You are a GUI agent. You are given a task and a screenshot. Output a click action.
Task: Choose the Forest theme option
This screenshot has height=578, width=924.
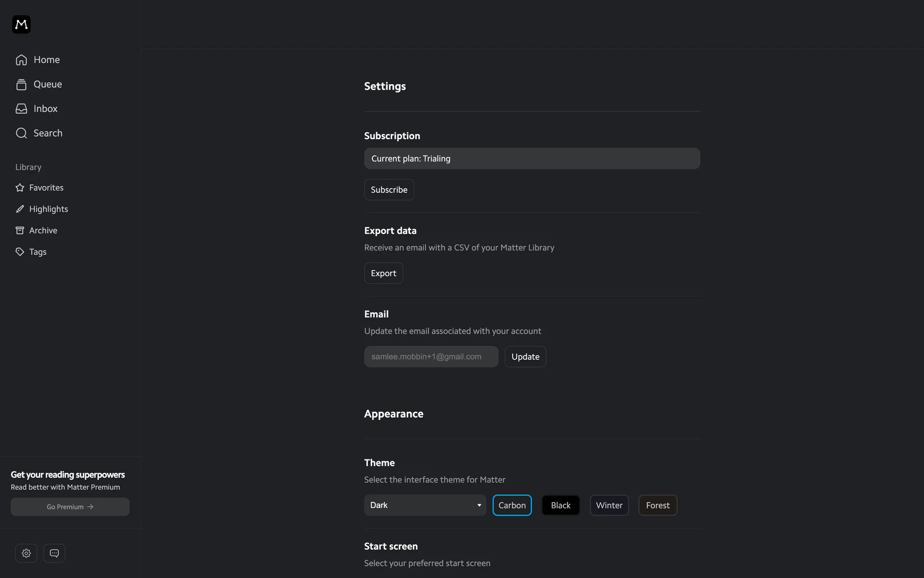click(x=657, y=505)
